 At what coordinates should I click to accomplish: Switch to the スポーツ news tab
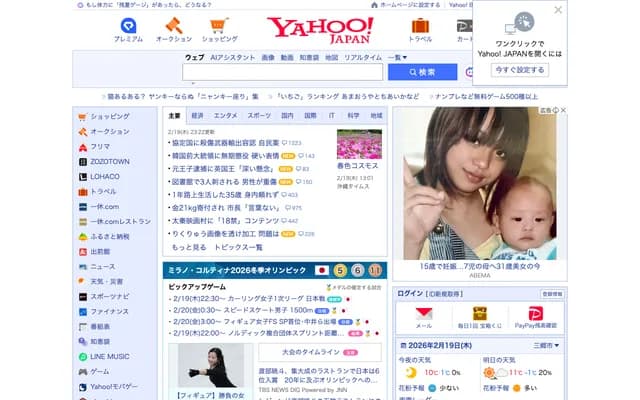click(259, 115)
